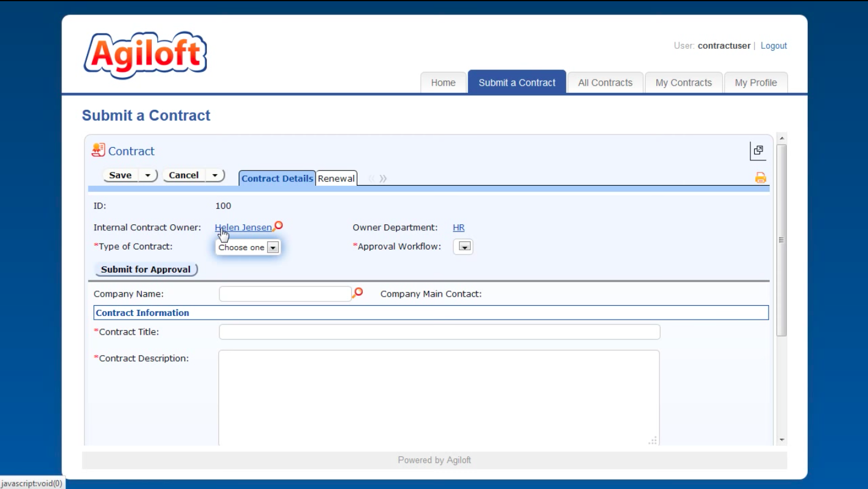Click the vertical scrollbar down arrow

click(782, 440)
